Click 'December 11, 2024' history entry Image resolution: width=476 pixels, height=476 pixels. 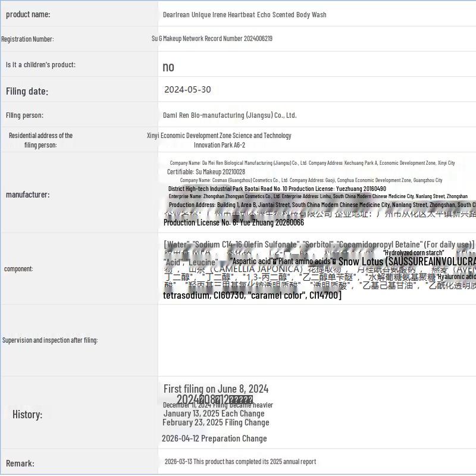(x=218, y=405)
